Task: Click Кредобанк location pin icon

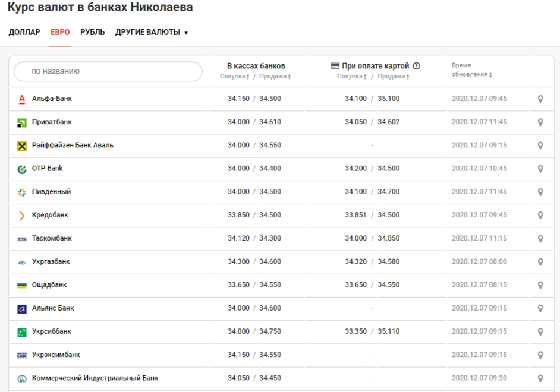Action: 540,215
